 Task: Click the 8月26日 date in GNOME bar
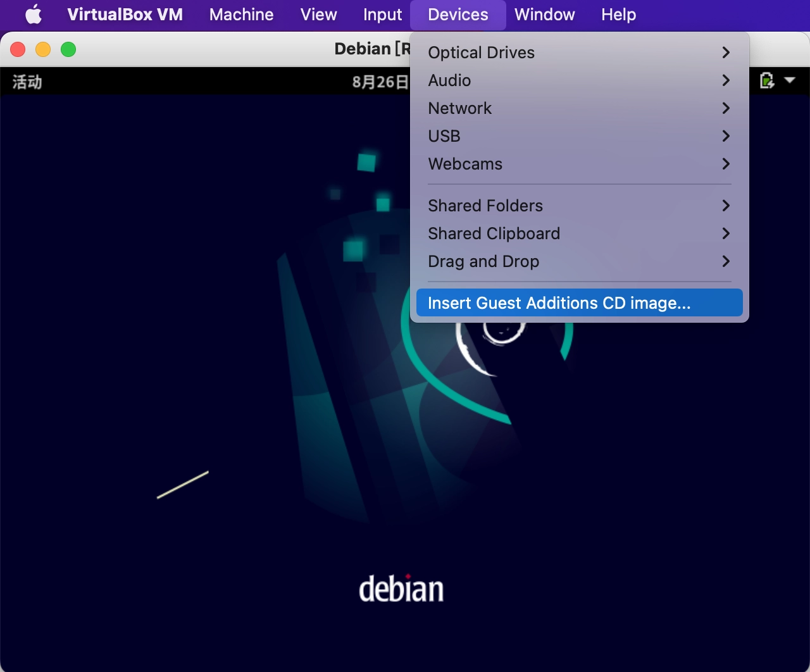click(380, 82)
